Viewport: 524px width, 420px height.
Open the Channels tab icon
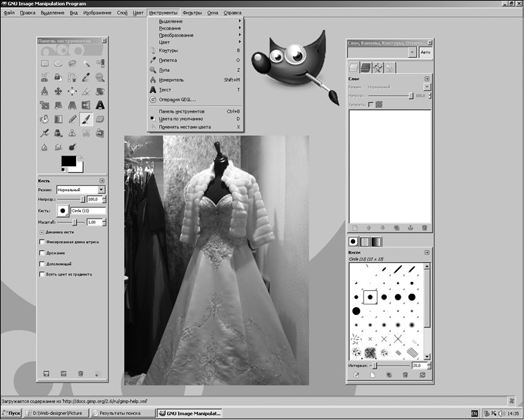click(366, 68)
